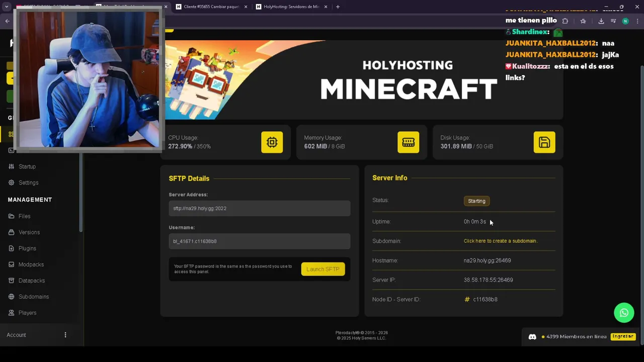Close the Cliente #35655 tab
This screenshot has height=362, width=644.
point(246,7)
